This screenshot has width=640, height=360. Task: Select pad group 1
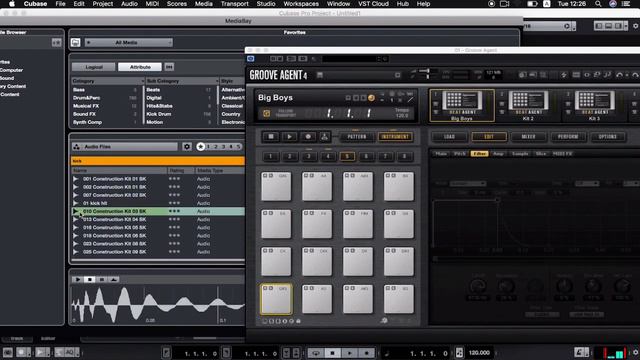271,156
